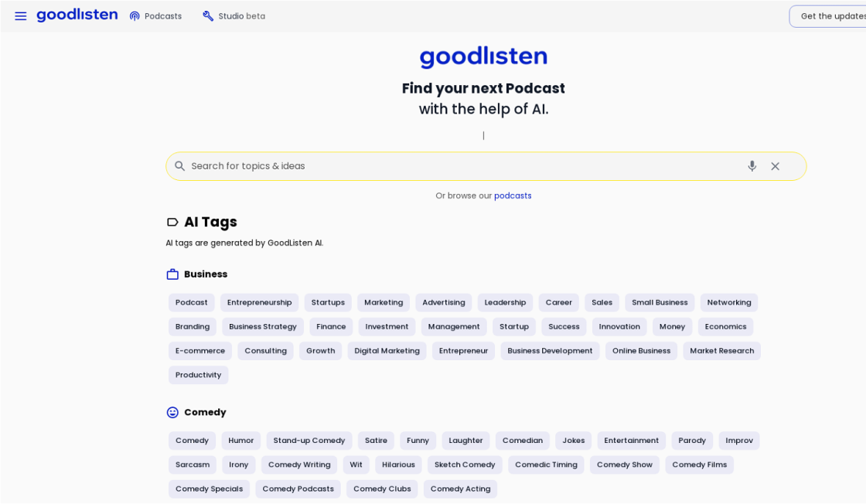This screenshot has width=866, height=504.
Task: Focus the topics and ideas search field
Action: (x=464, y=166)
